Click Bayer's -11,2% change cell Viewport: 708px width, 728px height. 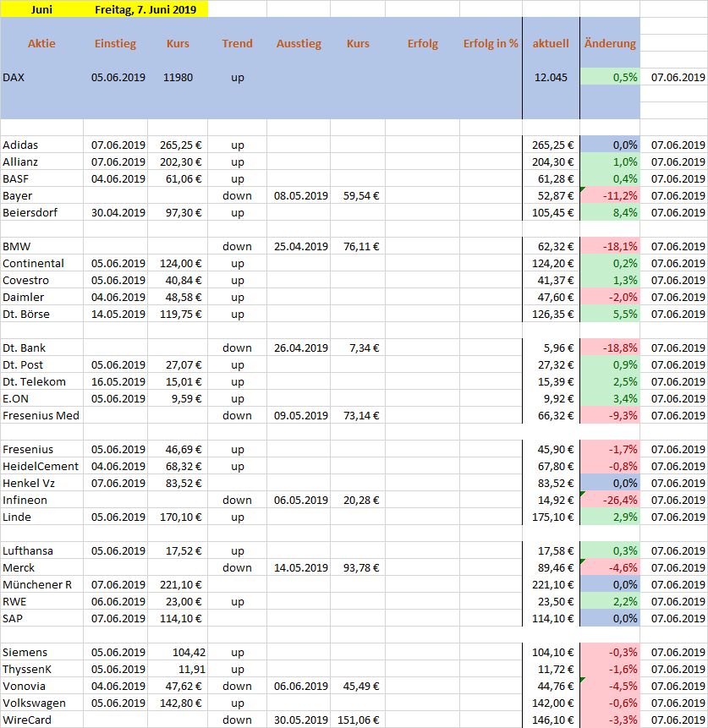click(x=610, y=195)
